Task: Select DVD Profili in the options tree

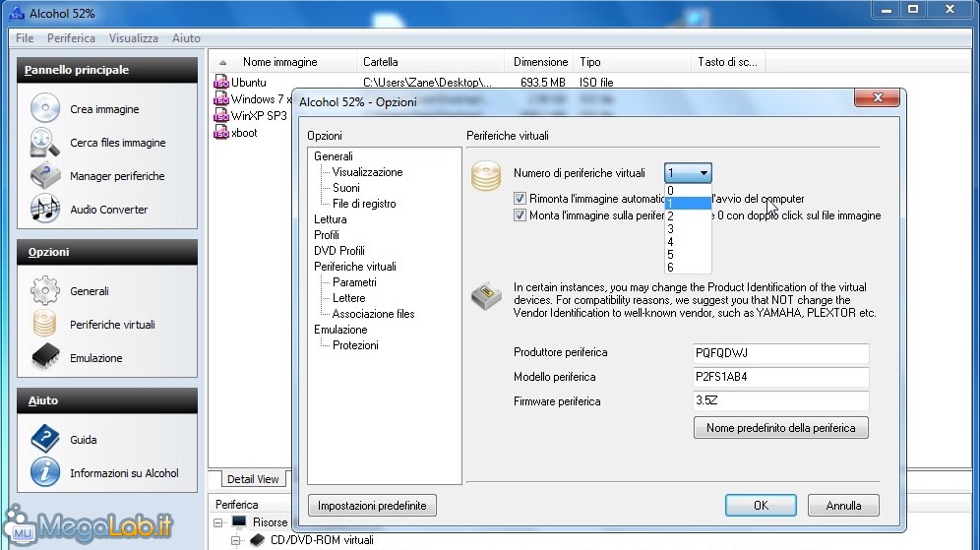Action: (x=339, y=251)
